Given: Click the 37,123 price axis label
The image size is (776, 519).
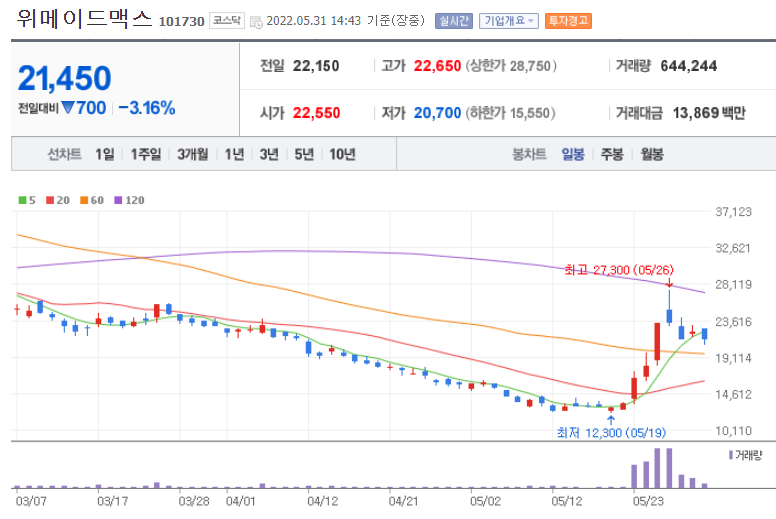Looking at the screenshot, I should pos(733,212).
